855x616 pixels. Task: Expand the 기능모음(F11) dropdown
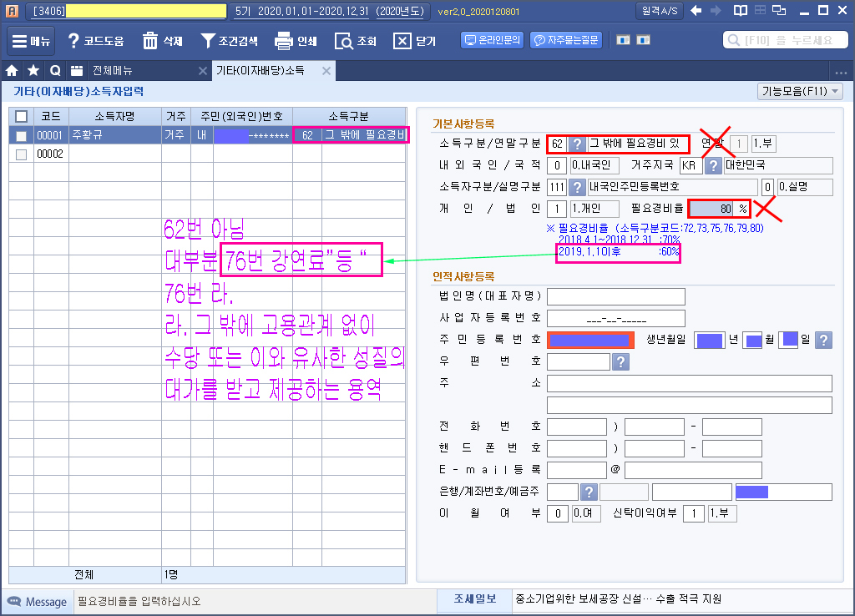click(x=800, y=91)
